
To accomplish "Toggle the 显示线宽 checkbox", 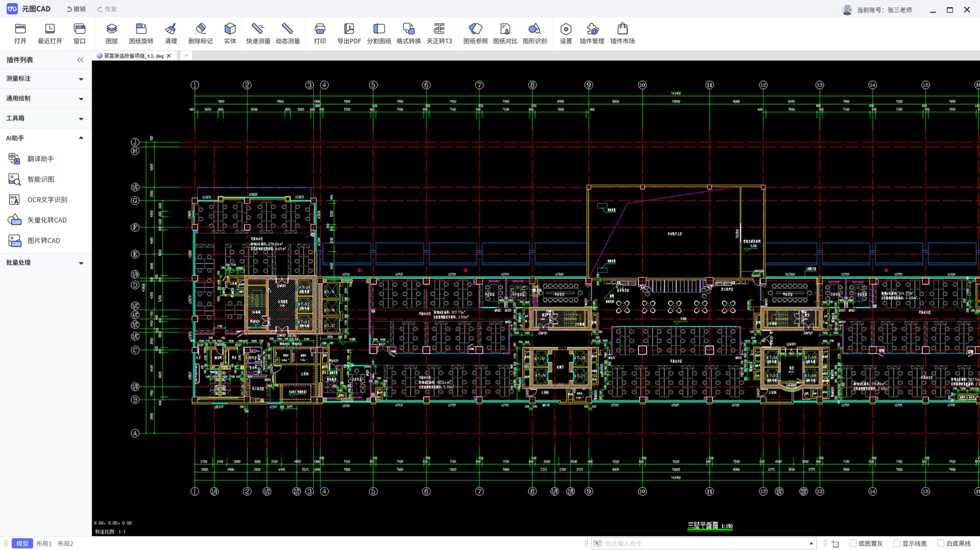I will [896, 543].
